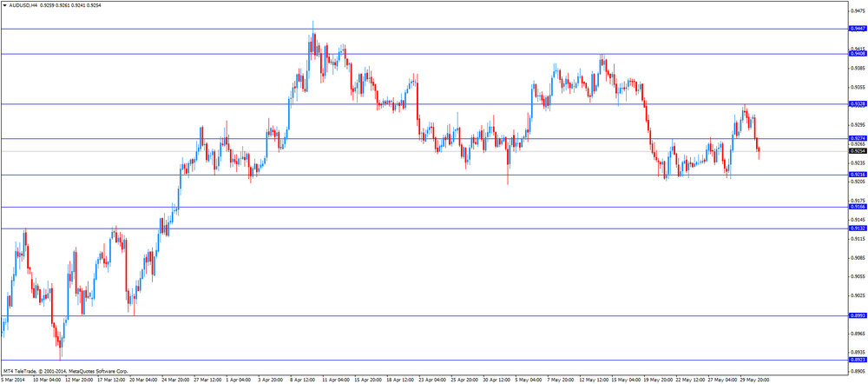Viewport: 868px width, 384px height.
Task: Click the 19 May 20:00 time axis label
Action: pos(656,381)
